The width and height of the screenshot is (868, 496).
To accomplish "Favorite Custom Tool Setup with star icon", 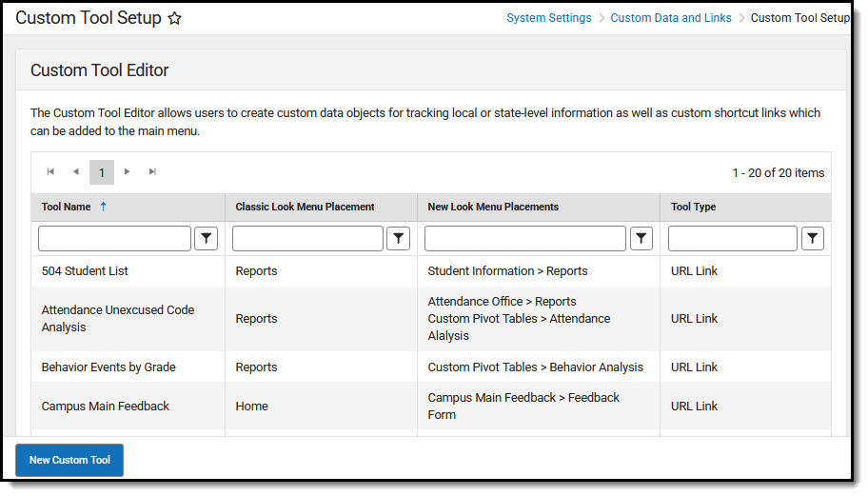I will (x=174, y=18).
